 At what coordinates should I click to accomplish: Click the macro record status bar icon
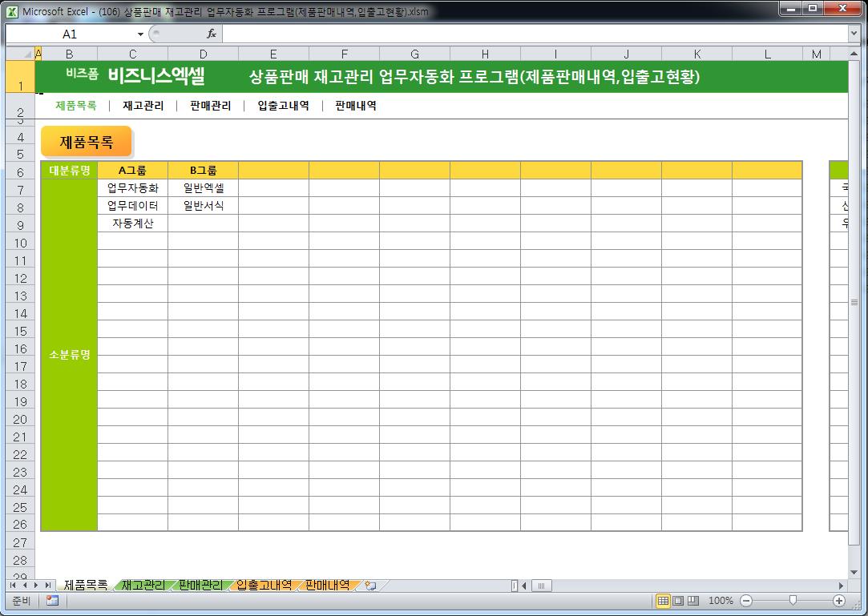(x=53, y=601)
